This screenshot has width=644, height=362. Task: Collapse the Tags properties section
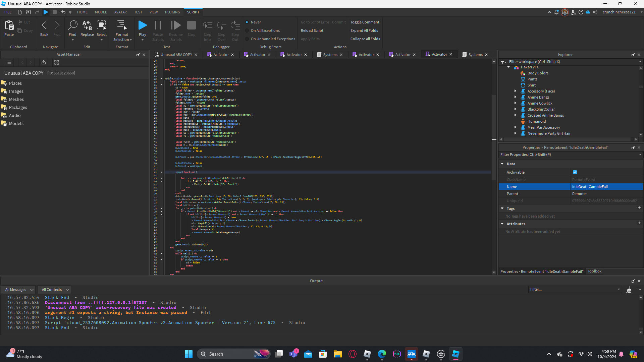point(502,208)
